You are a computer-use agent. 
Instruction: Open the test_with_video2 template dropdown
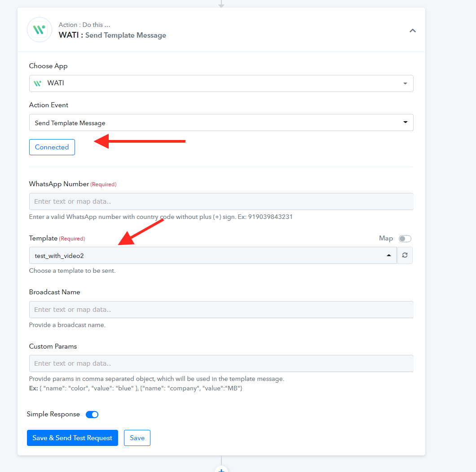tap(207, 255)
